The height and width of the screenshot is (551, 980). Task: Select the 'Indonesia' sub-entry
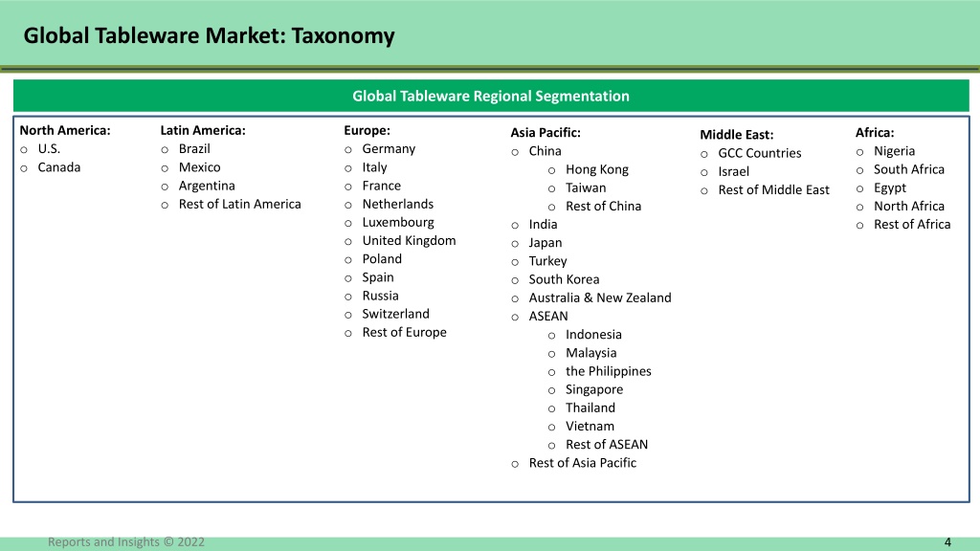click(x=593, y=335)
